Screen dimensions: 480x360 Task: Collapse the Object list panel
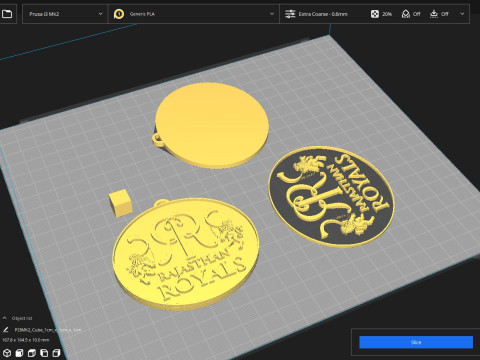pos(5,318)
